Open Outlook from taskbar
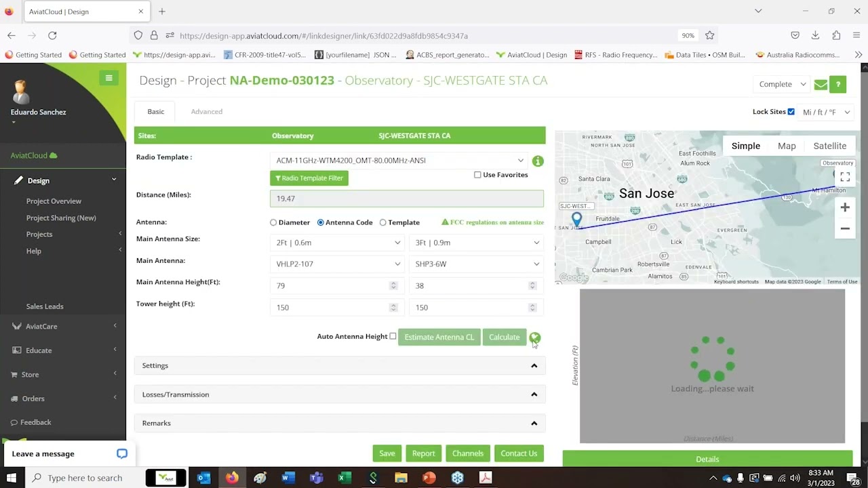The width and height of the screenshot is (868, 488). click(x=203, y=478)
